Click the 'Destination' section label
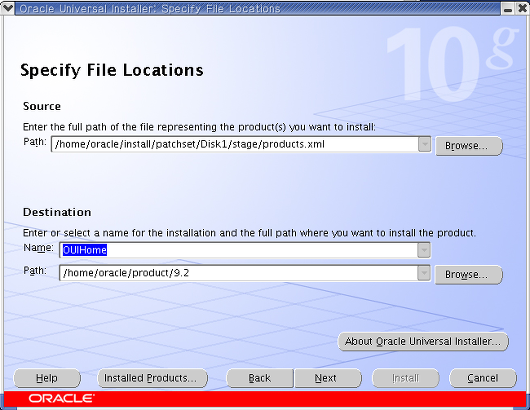Screen dimensions: 530x410 point(57,212)
